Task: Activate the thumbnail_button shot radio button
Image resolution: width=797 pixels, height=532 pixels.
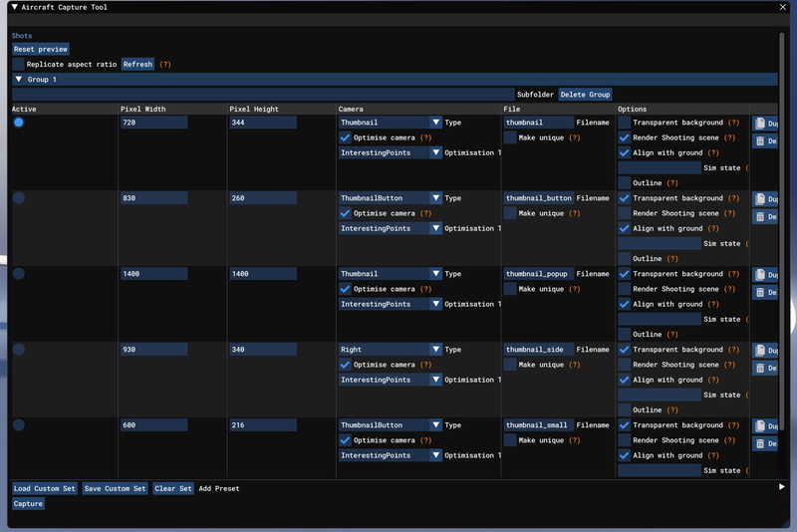Action: (19, 198)
